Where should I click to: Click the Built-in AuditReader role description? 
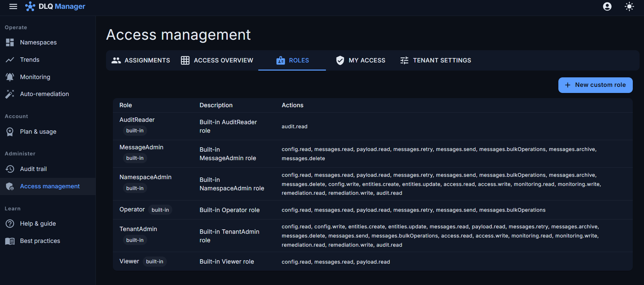coord(228,126)
